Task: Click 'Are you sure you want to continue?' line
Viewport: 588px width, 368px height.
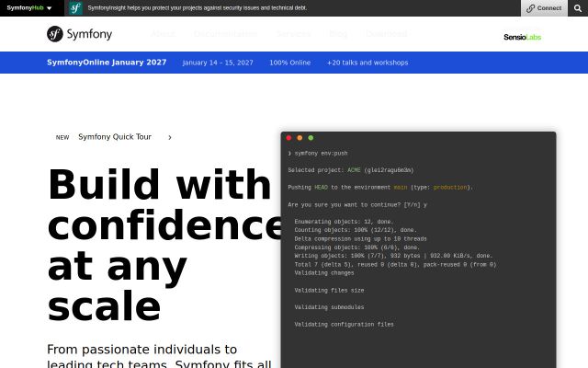Action: 357,204
